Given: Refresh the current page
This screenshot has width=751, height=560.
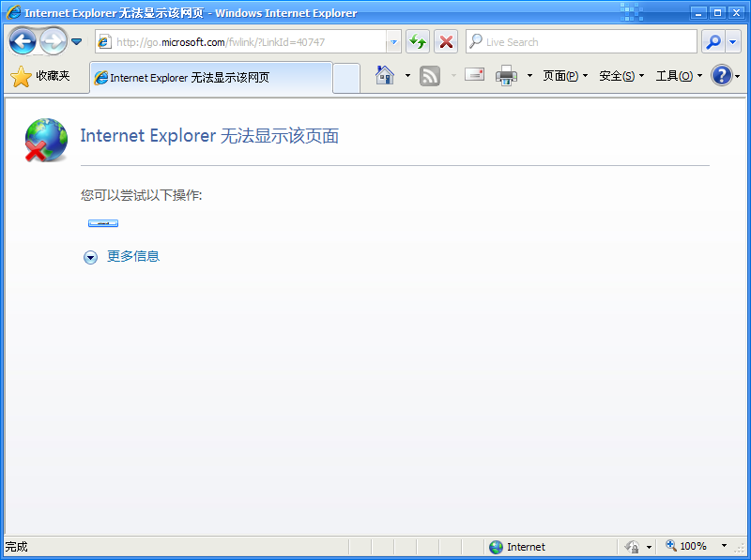Looking at the screenshot, I should 417,41.
